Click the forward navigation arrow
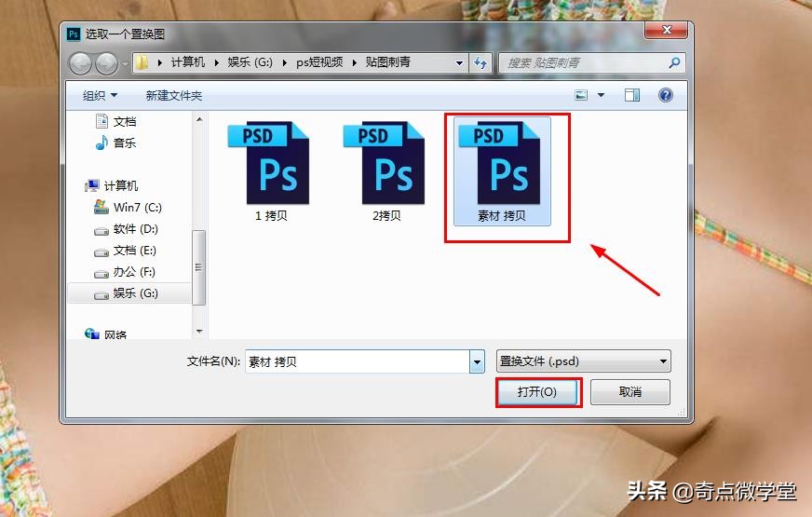This screenshot has height=517, width=812. (x=107, y=63)
